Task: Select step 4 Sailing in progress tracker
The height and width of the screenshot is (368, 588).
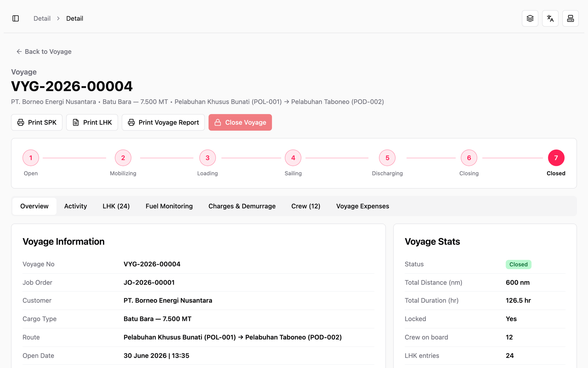Action: pyautogui.click(x=293, y=158)
